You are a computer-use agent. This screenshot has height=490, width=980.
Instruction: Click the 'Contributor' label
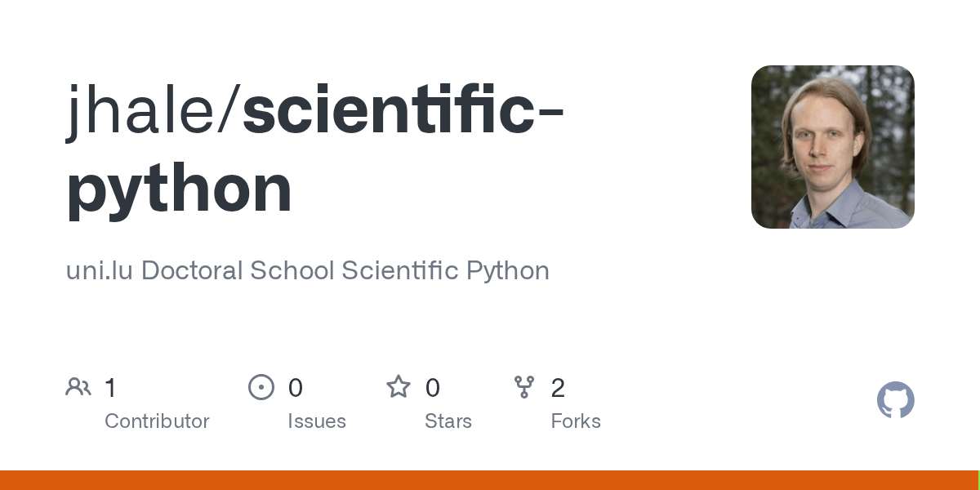pyautogui.click(x=157, y=421)
